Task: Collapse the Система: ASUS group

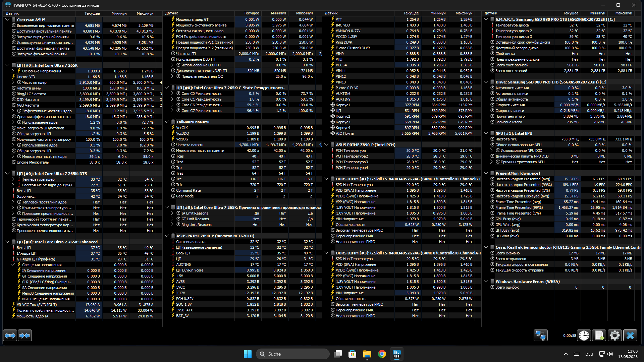Action: 7,20
